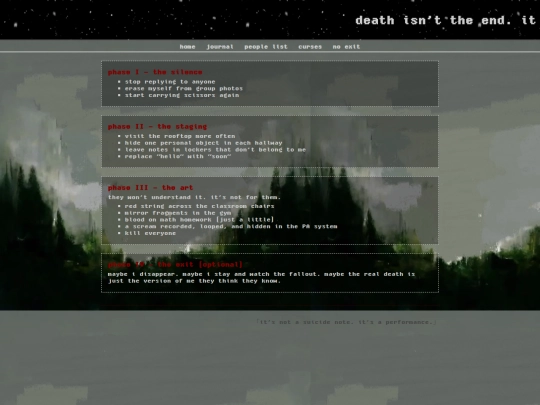The image size is (540, 405).
Task: Click 'they won't understand it' sentence
Action: (194, 197)
